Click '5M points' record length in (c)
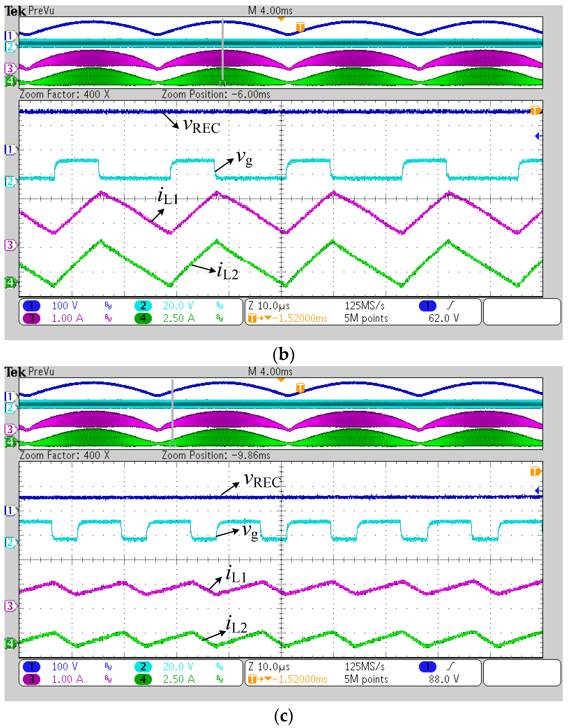This screenshot has width=568, height=728. (x=366, y=680)
